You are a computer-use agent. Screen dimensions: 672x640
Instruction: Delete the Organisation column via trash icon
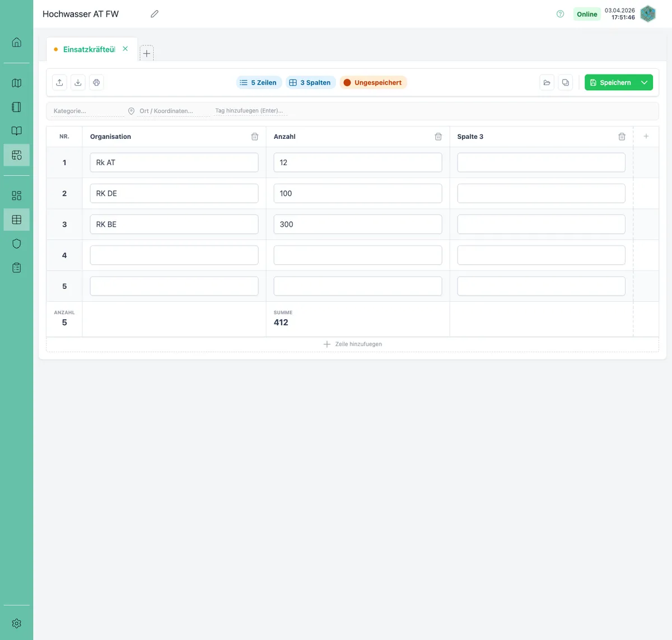point(255,137)
